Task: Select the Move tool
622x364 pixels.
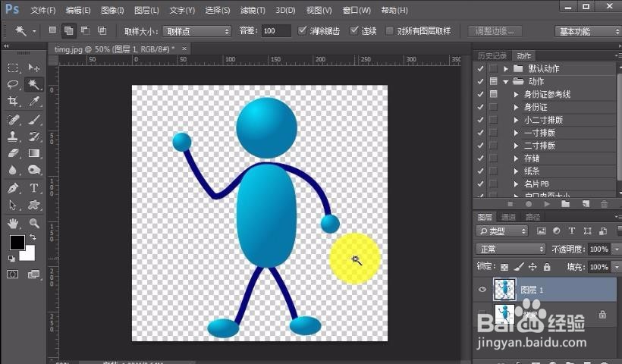Action: click(33, 67)
